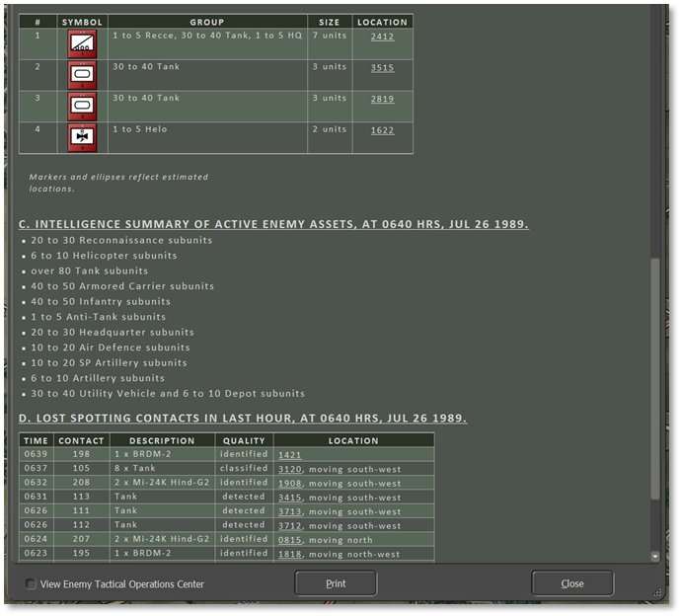Open location 2819 link for group 3
Image resolution: width=681 pixels, height=616 pixels.
(x=382, y=99)
